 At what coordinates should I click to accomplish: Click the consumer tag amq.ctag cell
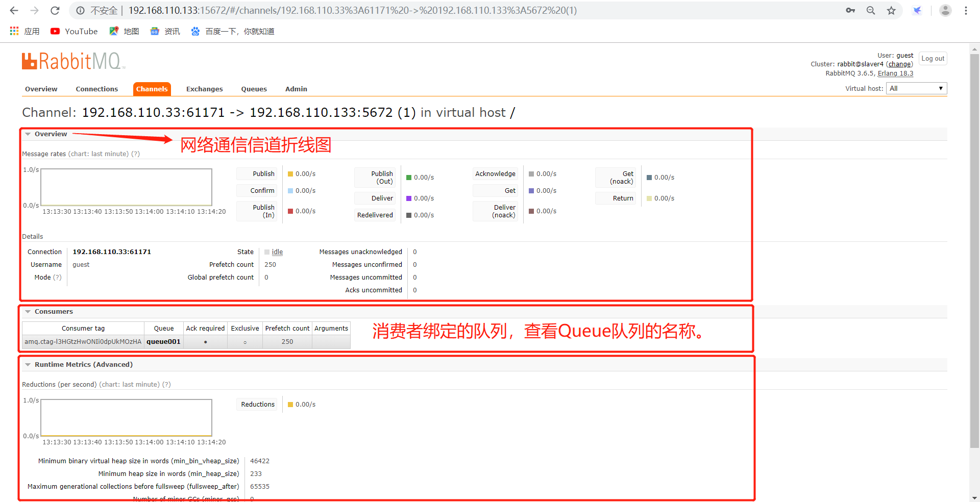pyautogui.click(x=83, y=342)
